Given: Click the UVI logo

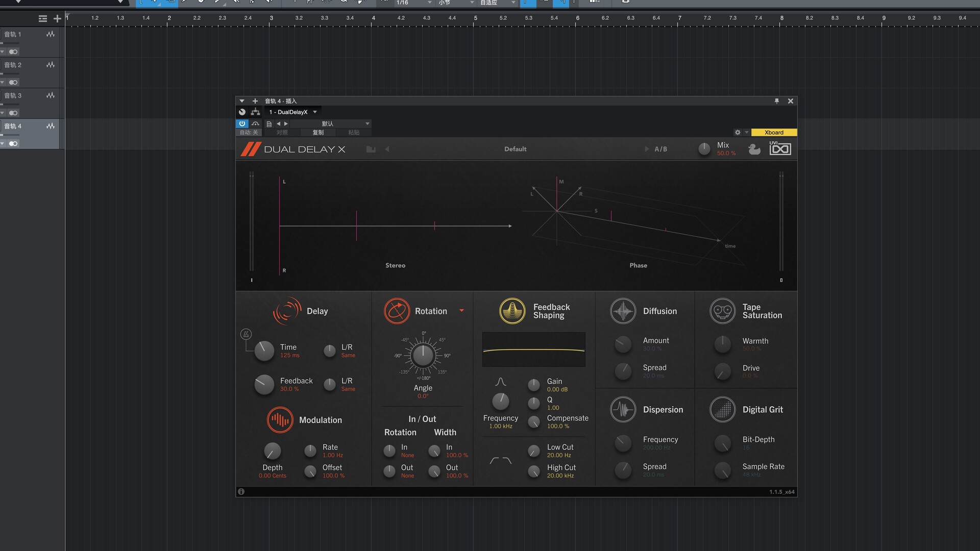Looking at the screenshot, I should [780, 148].
